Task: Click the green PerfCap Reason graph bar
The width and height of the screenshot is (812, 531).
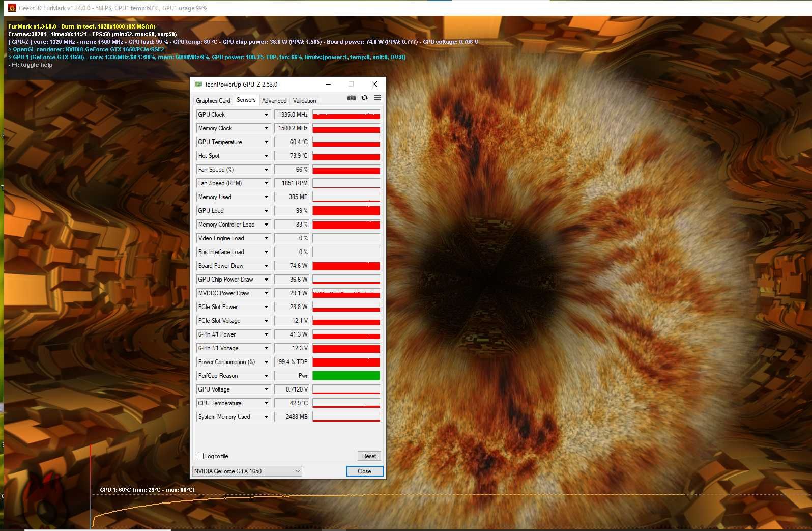Action: point(346,376)
